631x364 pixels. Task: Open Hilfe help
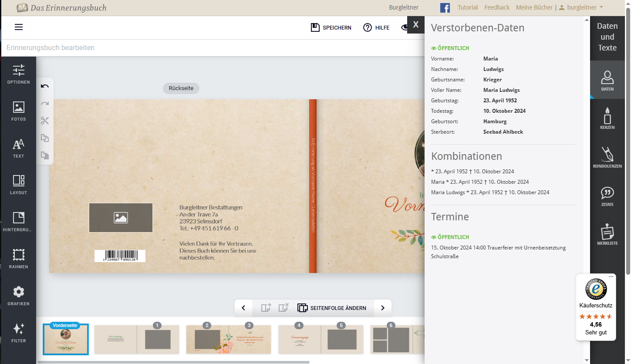[376, 27]
